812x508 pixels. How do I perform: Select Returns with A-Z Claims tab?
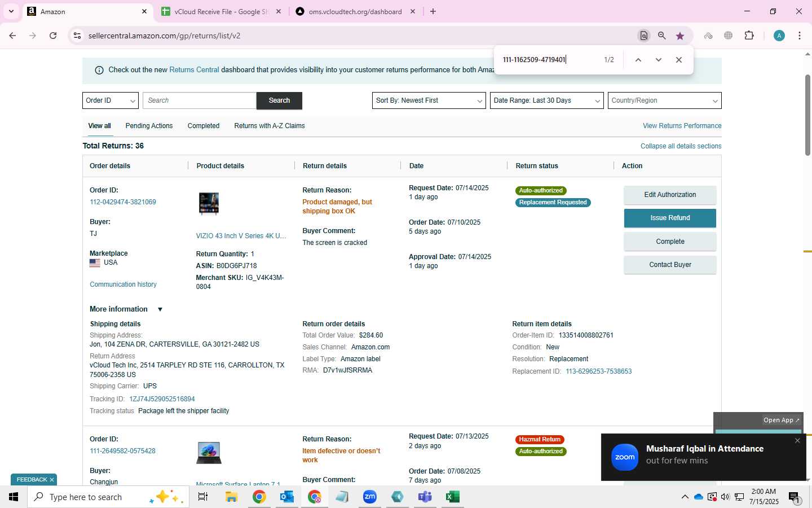pyautogui.click(x=270, y=126)
